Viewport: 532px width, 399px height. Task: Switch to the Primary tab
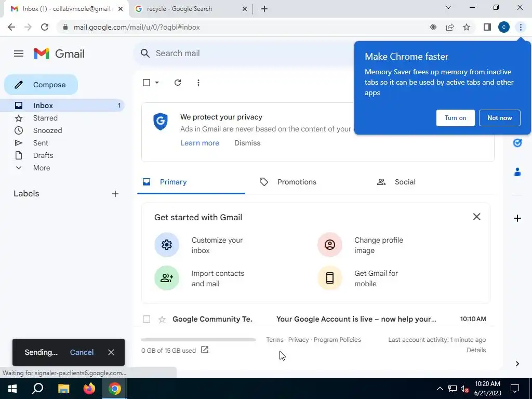tap(191, 182)
